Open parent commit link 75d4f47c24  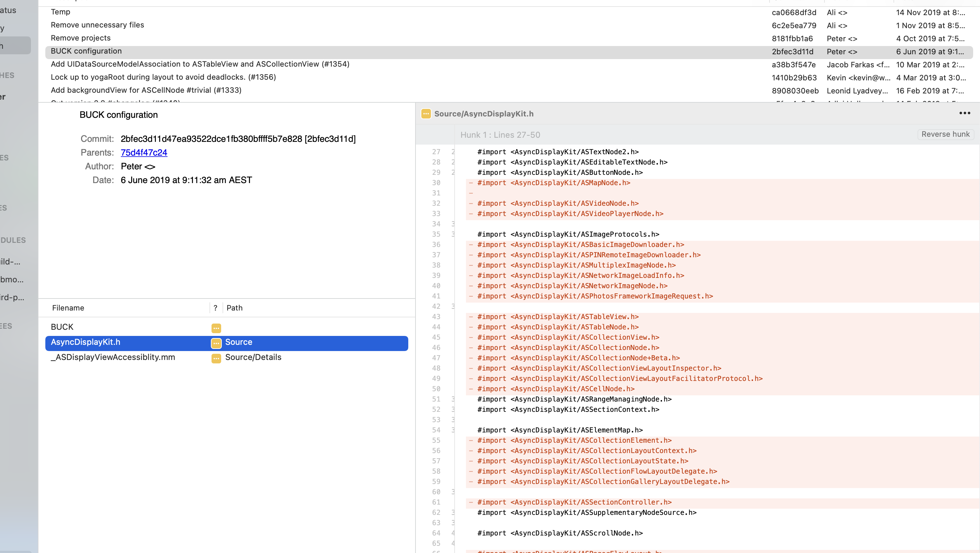tap(144, 153)
